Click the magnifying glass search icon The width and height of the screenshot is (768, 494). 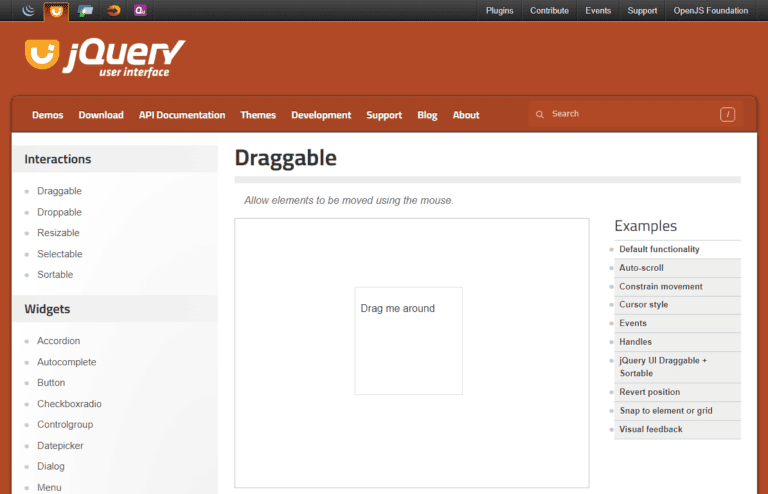pos(540,114)
